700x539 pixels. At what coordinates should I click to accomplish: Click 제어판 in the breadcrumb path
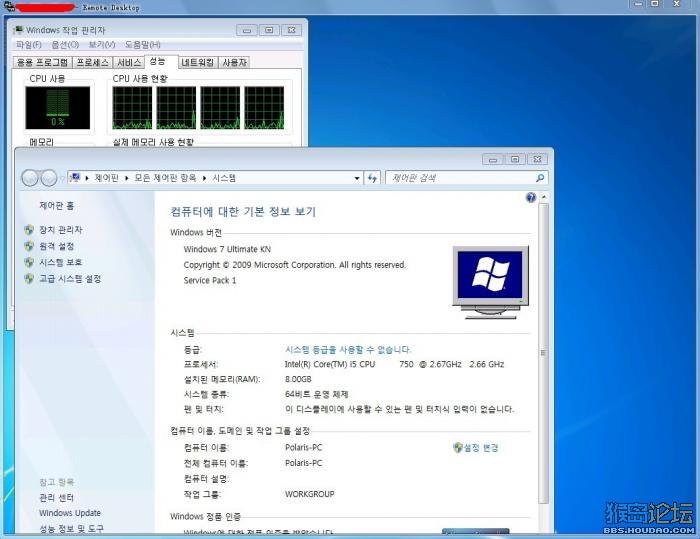(107, 178)
